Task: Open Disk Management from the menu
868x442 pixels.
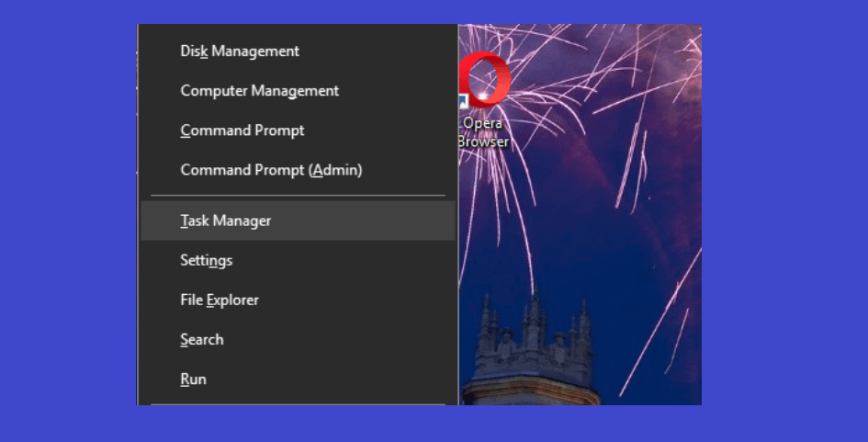Action: click(298, 51)
